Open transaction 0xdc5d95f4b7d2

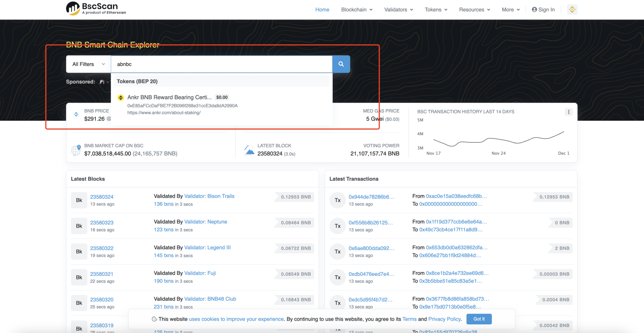tap(371, 299)
